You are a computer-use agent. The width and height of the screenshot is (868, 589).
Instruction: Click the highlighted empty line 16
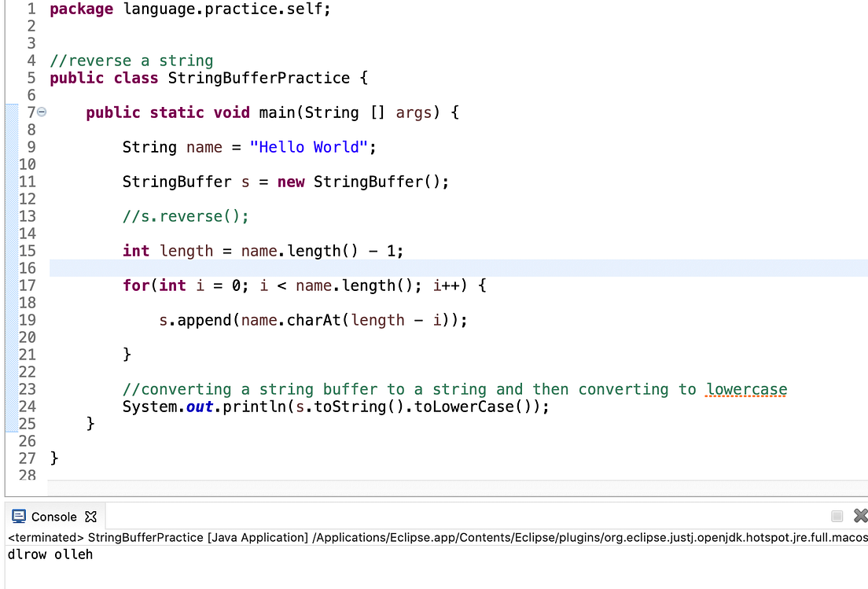point(458,268)
